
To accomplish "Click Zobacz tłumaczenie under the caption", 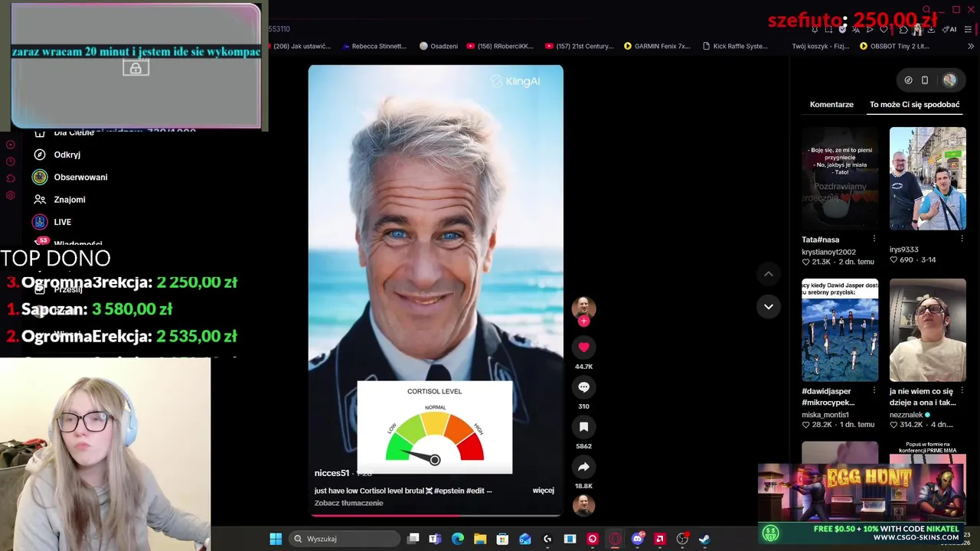I will pos(348,503).
